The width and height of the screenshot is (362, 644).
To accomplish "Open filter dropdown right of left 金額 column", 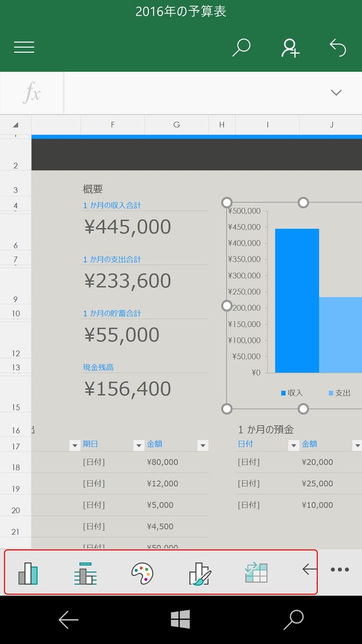I will point(203,445).
